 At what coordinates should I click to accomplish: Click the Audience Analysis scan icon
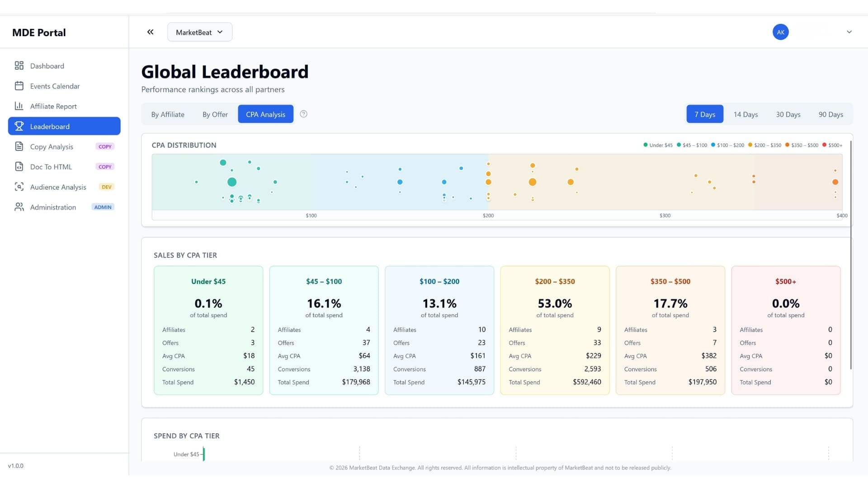tap(19, 187)
